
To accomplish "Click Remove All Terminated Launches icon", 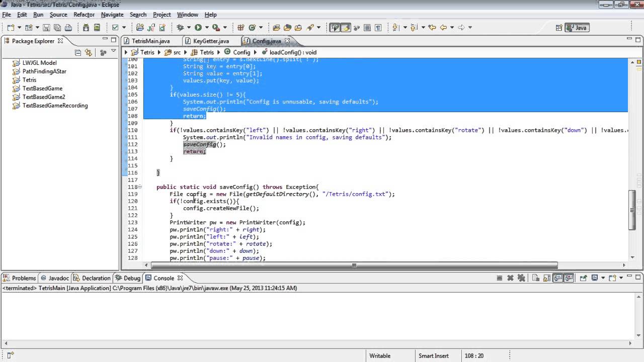I will pos(521,278).
